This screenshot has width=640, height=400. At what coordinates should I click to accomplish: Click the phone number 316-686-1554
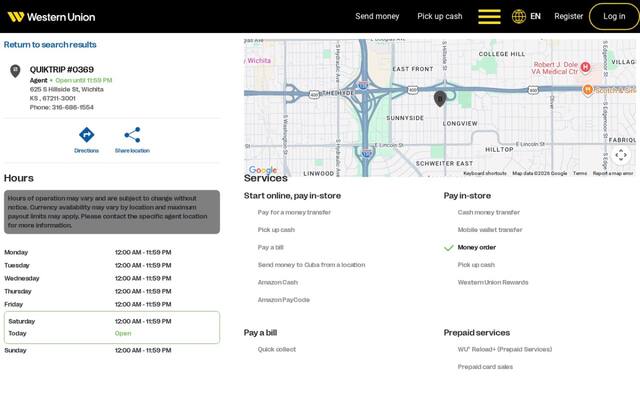click(73, 107)
